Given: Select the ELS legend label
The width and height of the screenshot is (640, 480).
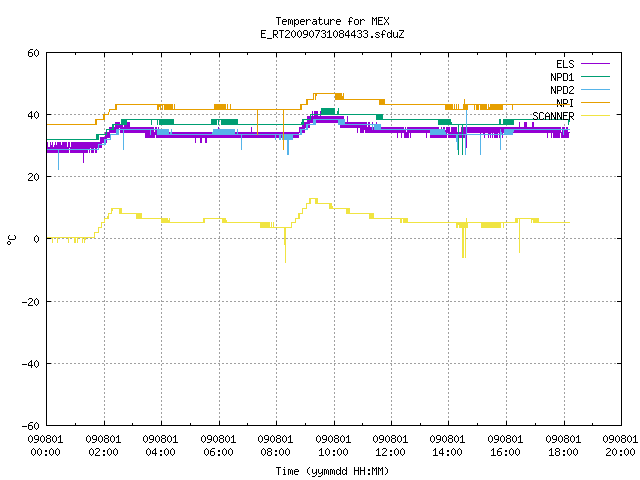Looking at the screenshot, I should (x=565, y=64).
